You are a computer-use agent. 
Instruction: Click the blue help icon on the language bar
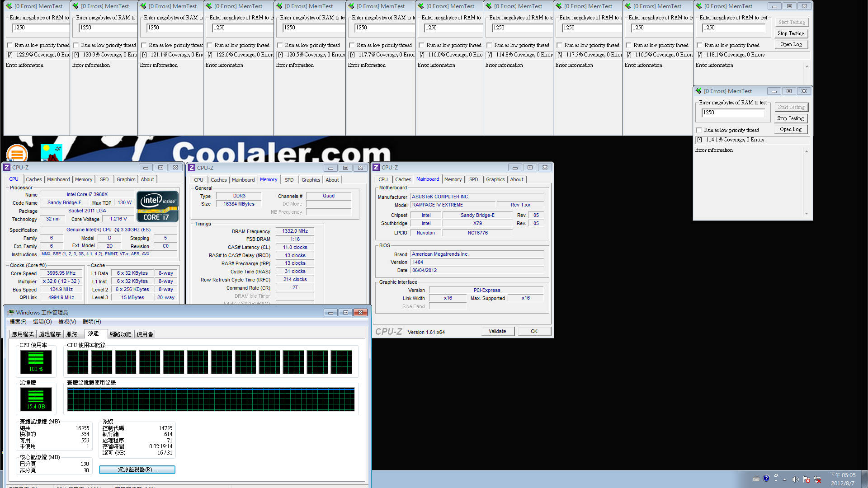point(766,479)
